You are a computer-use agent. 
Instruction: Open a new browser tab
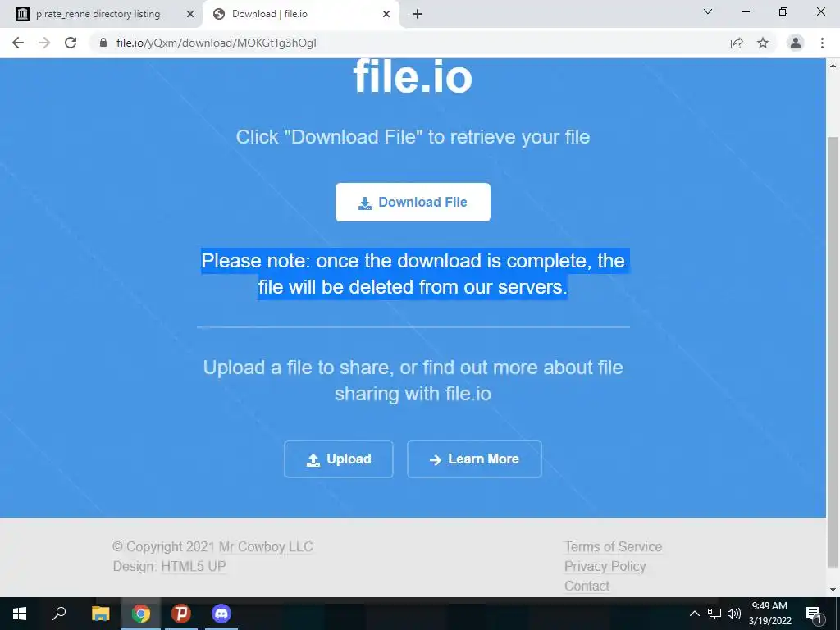click(418, 14)
